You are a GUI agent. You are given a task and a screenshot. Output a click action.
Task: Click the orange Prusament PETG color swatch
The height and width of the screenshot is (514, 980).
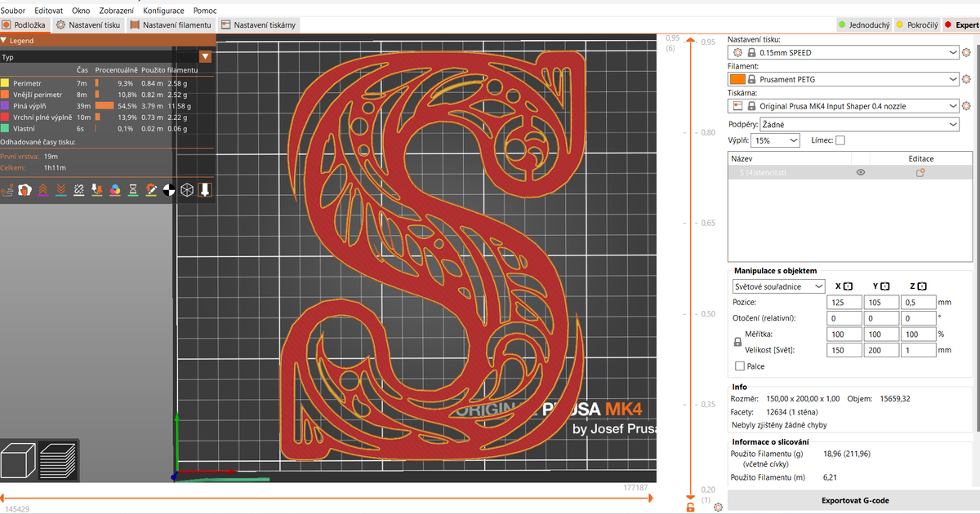pyautogui.click(x=736, y=78)
